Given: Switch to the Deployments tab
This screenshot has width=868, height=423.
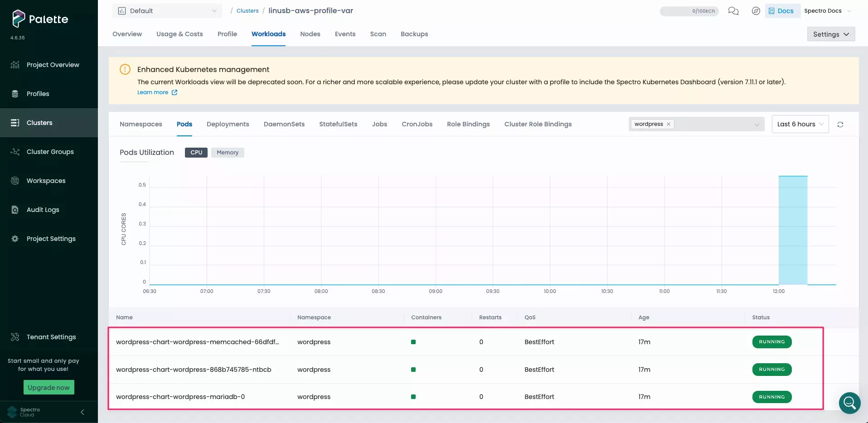Looking at the screenshot, I should pyautogui.click(x=228, y=124).
